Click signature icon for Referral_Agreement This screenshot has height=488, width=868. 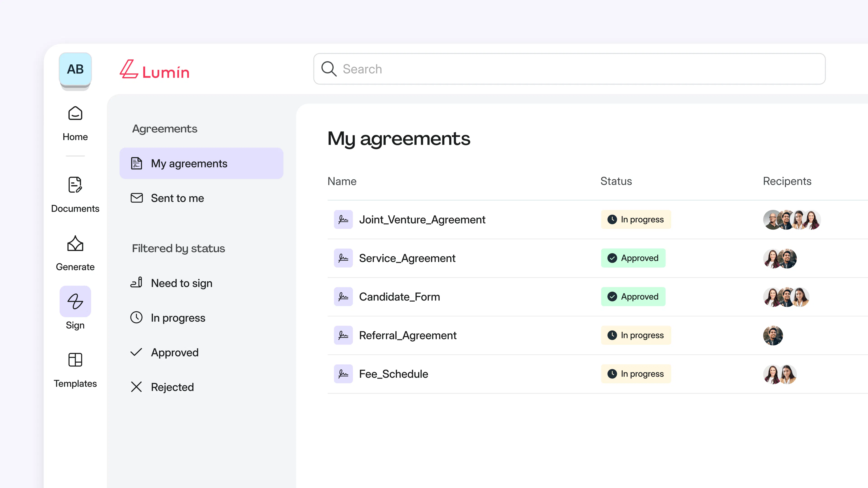click(343, 335)
